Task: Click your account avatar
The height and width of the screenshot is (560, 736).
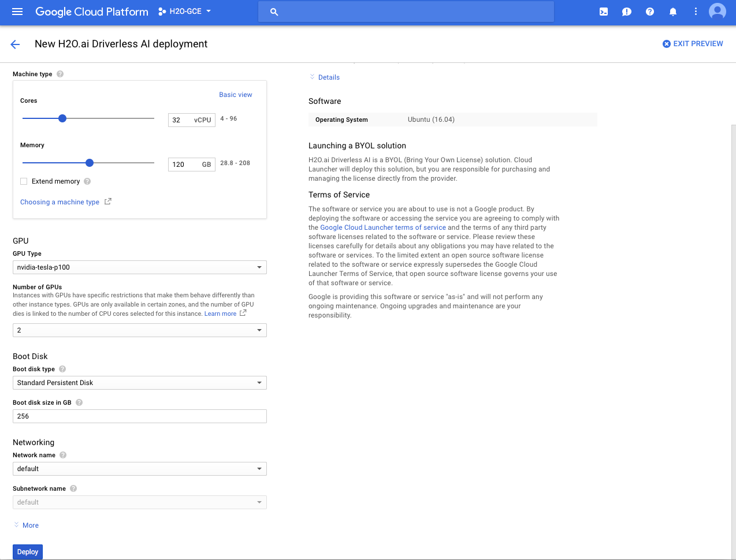Action: point(717,11)
